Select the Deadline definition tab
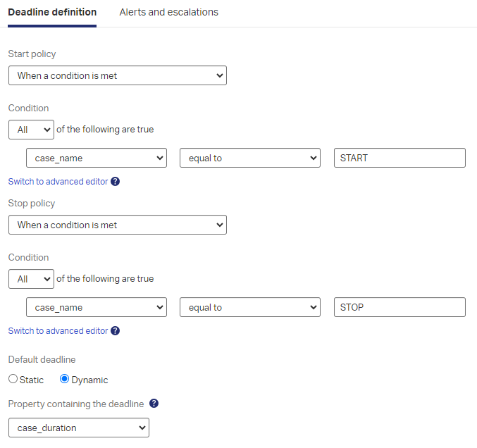This screenshot has width=477, height=448. coord(52,12)
